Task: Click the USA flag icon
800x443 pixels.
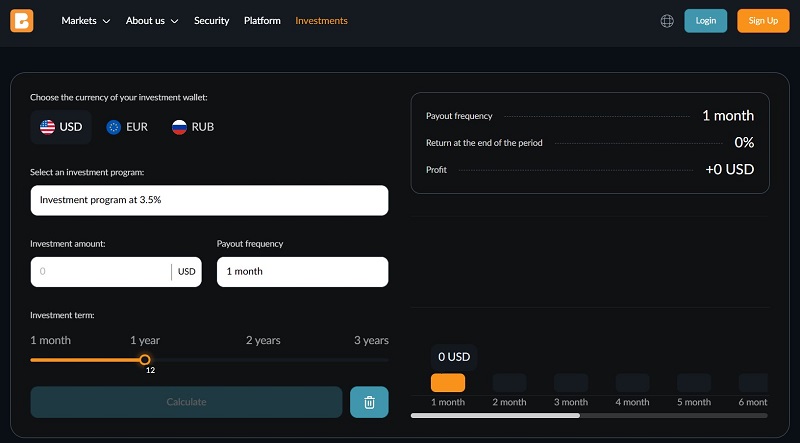Action: 47,127
